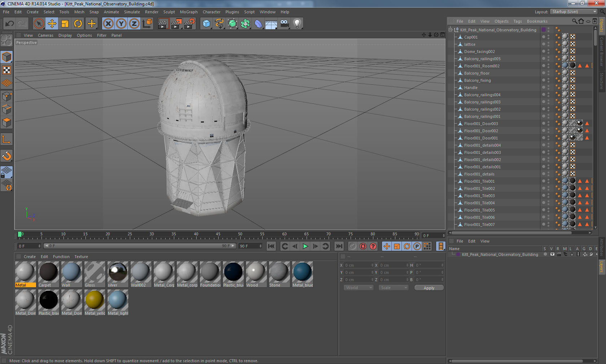Select the Rotate tool
This screenshot has height=364, width=606.
(78, 24)
